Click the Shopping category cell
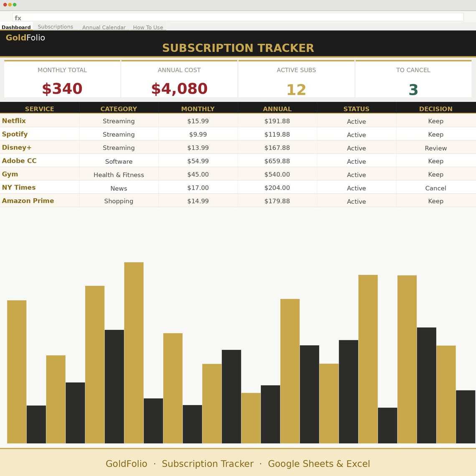This screenshot has width=476, height=476. 119,201
